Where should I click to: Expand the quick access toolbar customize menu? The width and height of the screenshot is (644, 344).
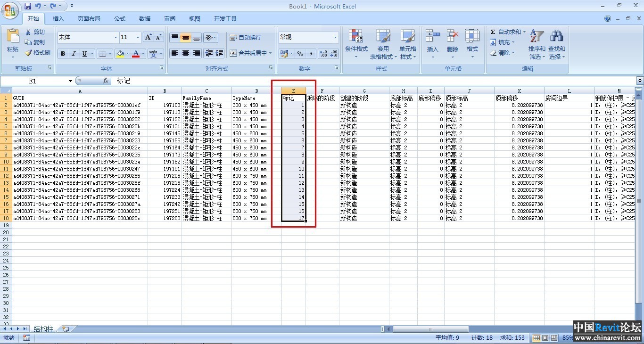[x=72, y=6]
